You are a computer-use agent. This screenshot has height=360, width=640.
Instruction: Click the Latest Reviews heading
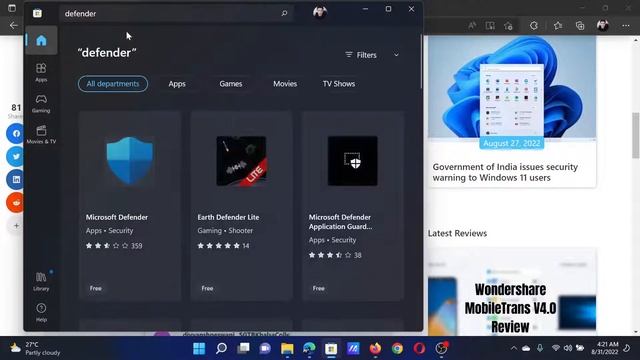[x=457, y=233]
